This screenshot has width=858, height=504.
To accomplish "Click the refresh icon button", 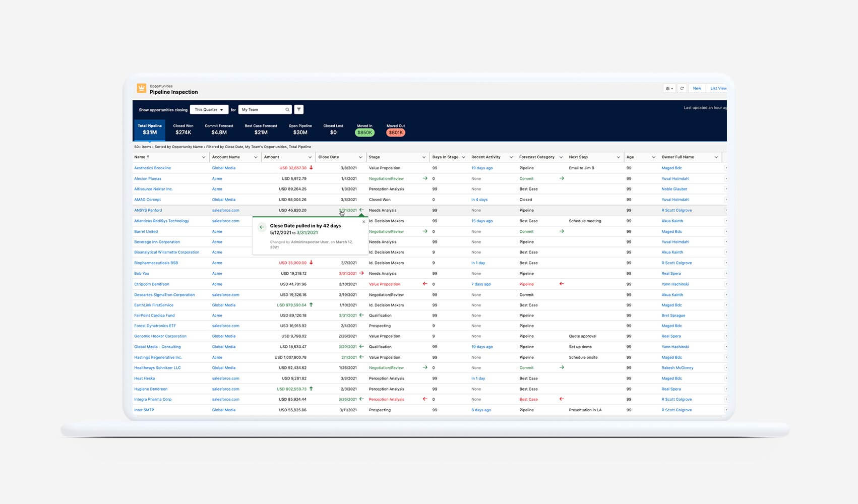I will click(x=682, y=88).
